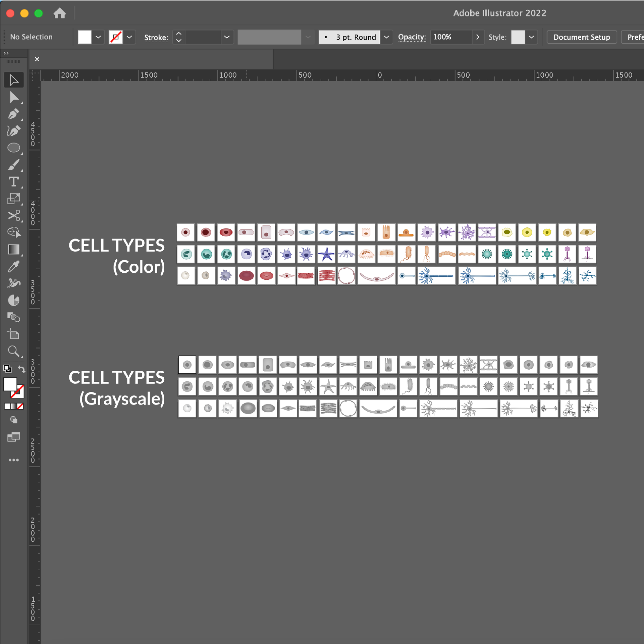The image size is (644, 644).
Task: Toggle draw mode at toolbar bottom
Action: (x=14, y=420)
